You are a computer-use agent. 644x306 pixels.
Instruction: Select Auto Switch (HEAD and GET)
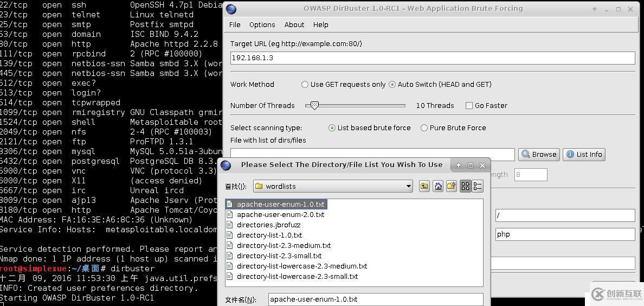[440, 84]
